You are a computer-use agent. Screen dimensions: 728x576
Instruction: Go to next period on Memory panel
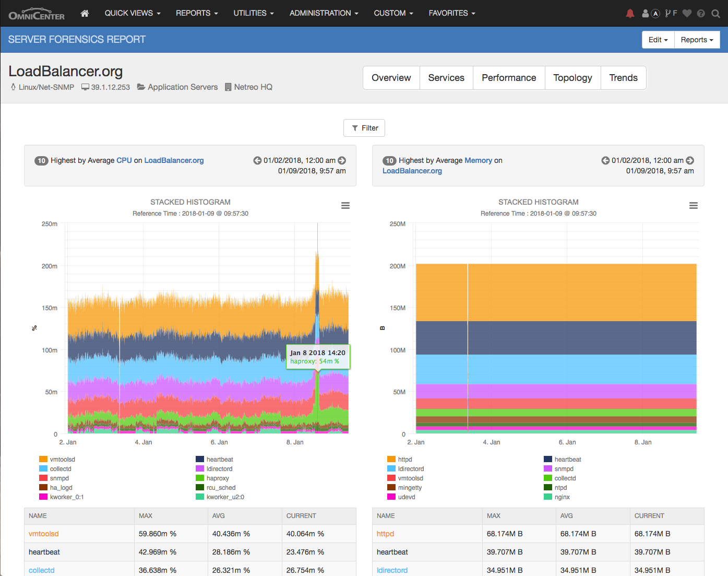pos(690,160)
